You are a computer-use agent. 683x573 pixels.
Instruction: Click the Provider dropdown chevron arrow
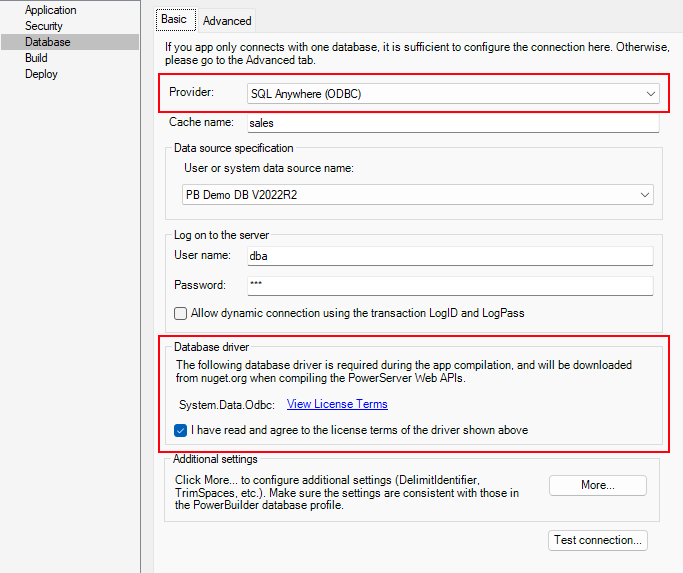(650, 94)
